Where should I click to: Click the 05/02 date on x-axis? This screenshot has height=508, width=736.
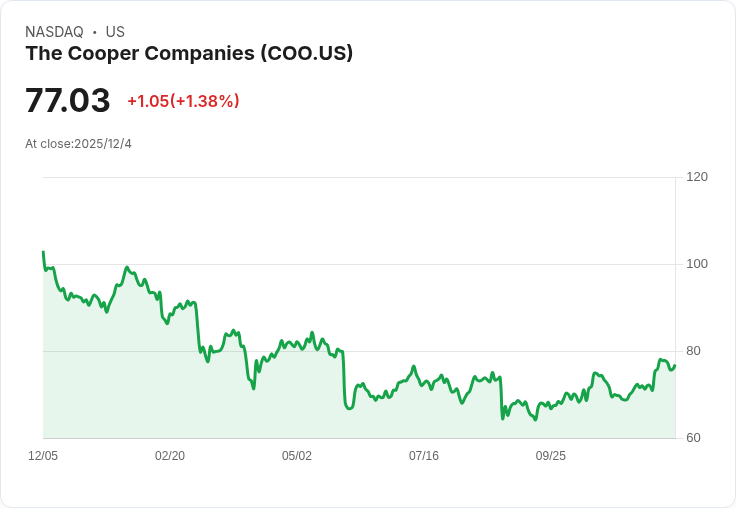[297, 456]
